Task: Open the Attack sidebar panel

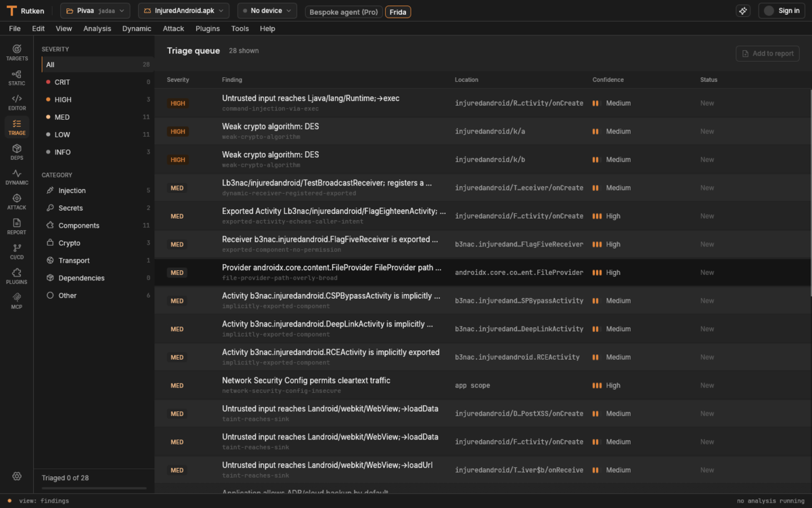Action: pos(17,202)
